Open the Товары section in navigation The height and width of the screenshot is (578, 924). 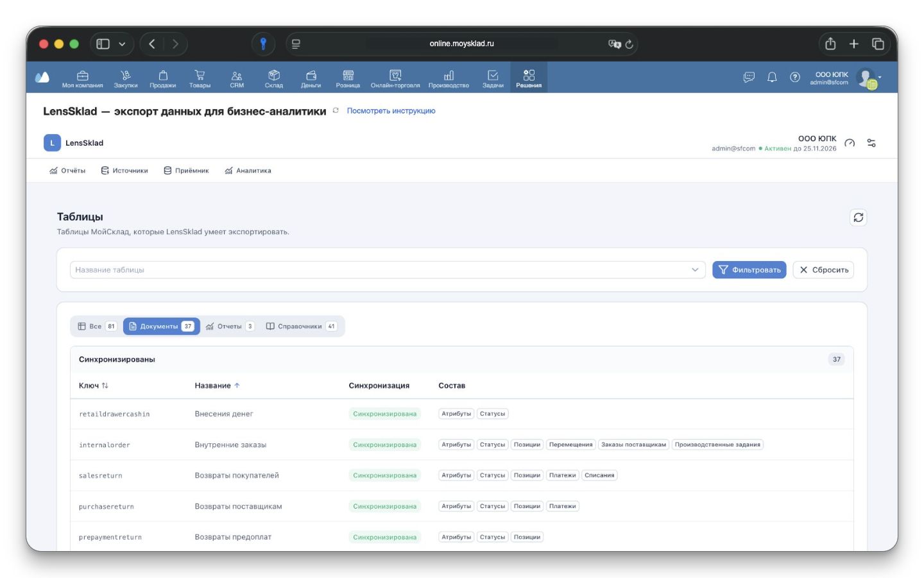coord(200,78)
